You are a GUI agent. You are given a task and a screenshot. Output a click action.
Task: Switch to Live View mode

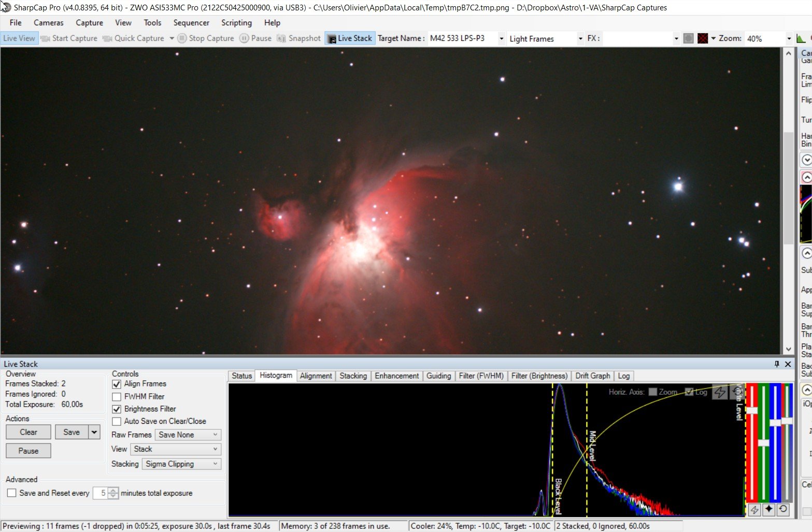(x=19, y=38)
